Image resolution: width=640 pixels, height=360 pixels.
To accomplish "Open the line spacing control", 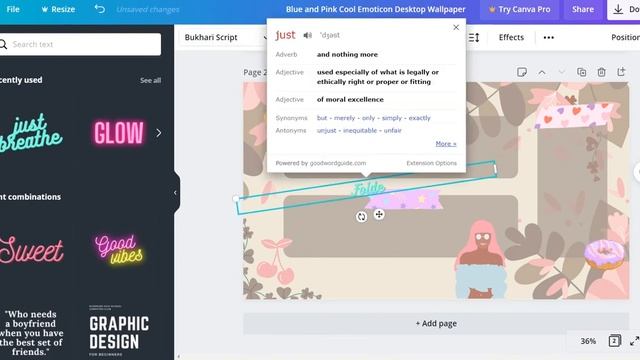I will click(474, 38).
